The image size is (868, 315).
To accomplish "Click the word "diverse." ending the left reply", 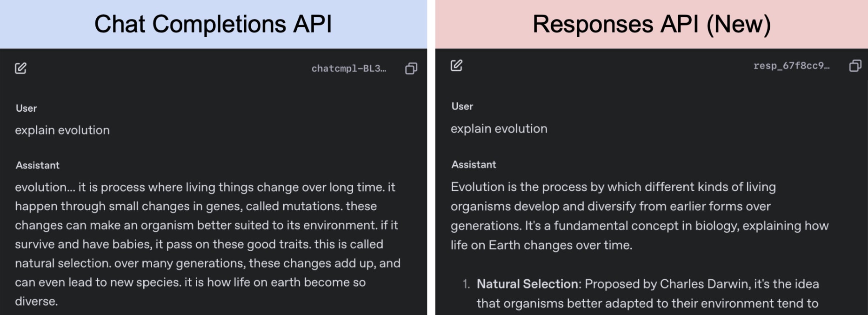I will [36, 302].
